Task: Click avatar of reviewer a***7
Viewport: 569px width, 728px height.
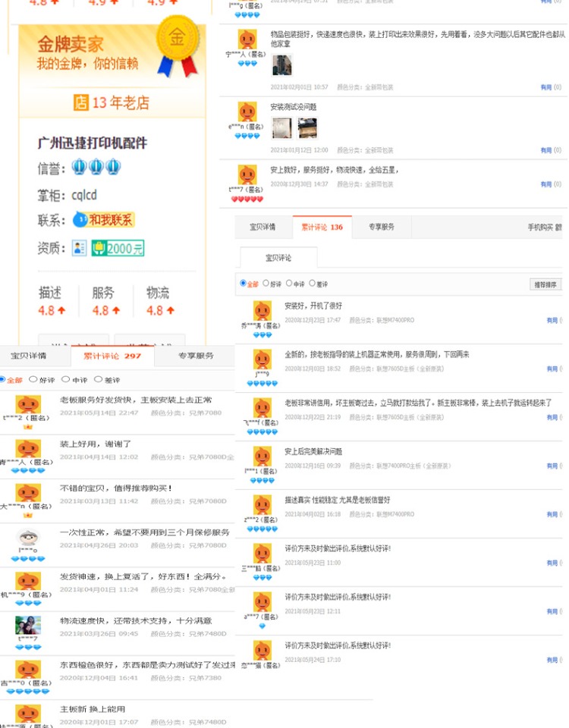Action: pos(262,601)
